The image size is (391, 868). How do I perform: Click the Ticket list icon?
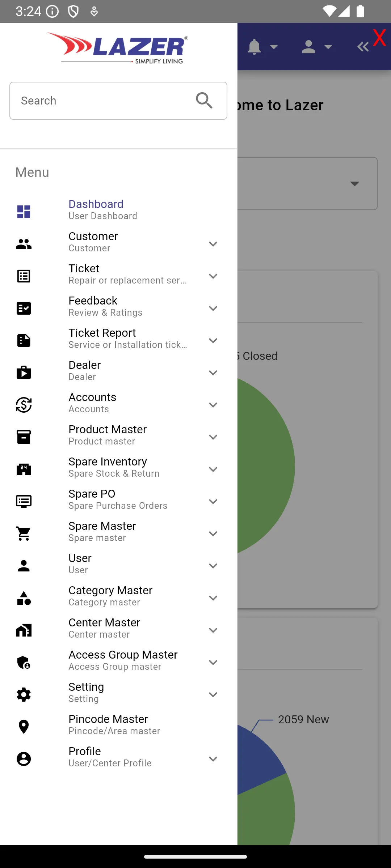24,276
